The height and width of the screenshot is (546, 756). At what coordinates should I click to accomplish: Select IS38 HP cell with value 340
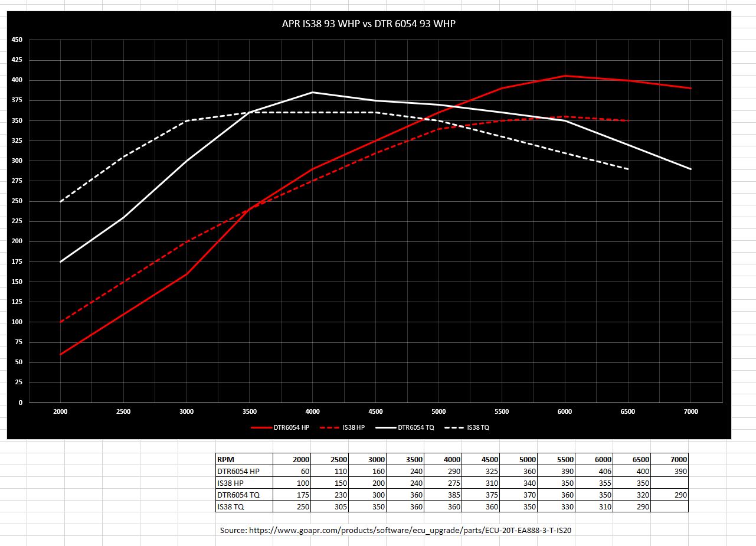519,483
